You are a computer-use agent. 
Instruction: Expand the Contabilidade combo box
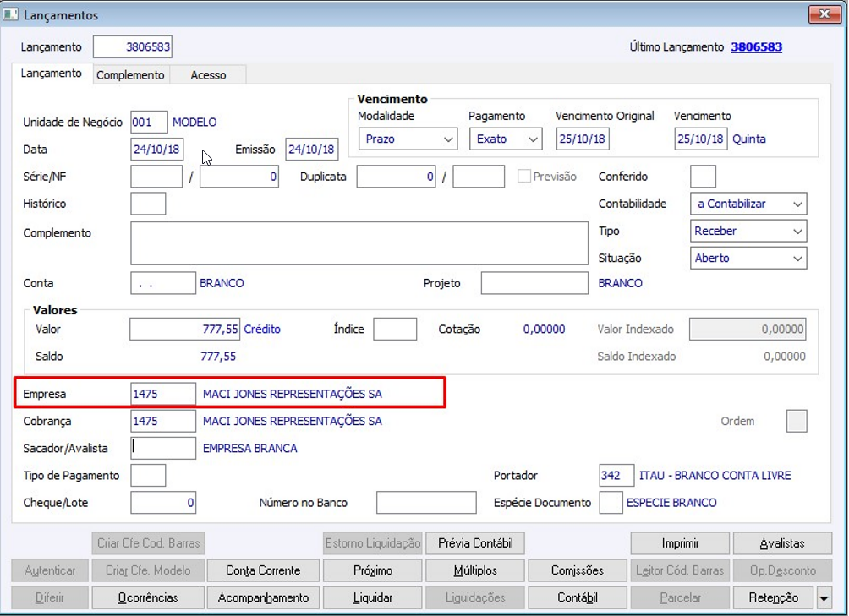point(748,204)
